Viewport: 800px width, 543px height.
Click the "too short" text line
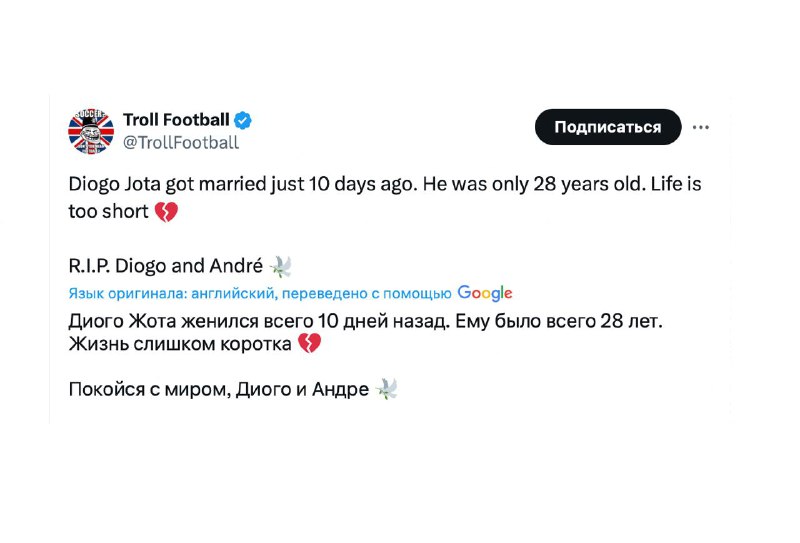[x=109, y=211]
